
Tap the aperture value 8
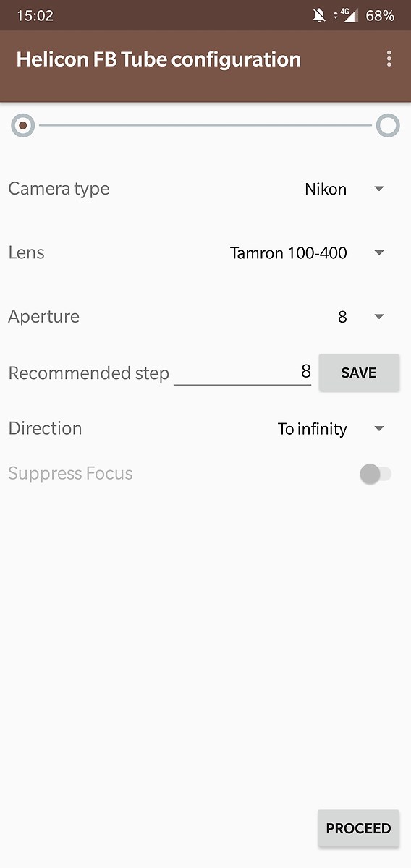pos(342,317)
